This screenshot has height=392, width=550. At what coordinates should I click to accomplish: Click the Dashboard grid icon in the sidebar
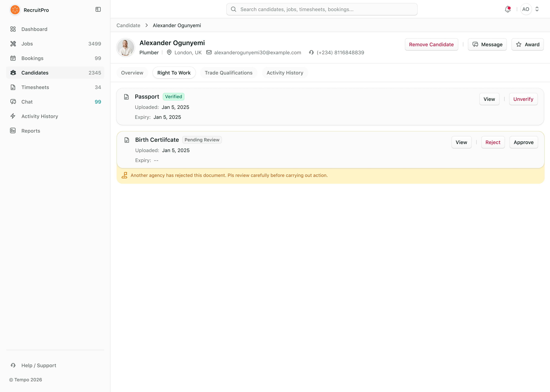click(13, 29)
